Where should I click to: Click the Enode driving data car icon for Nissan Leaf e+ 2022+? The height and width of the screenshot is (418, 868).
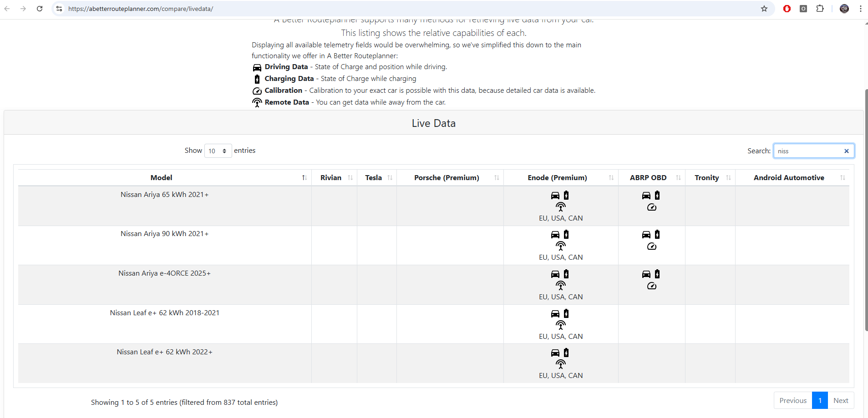(x=555, y=353)
